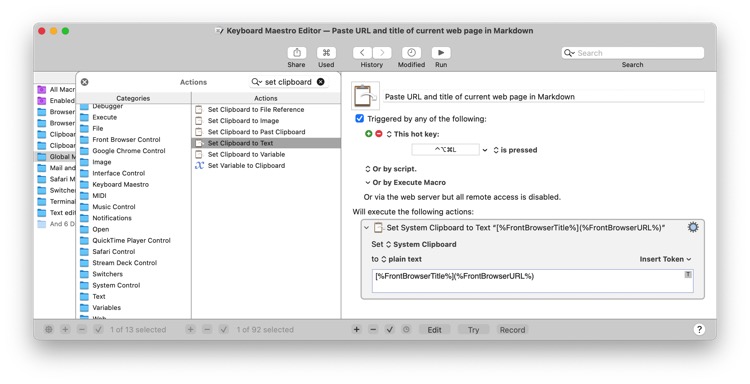The height and width of the screenshot is (384, 750).
Task: Click the Edit button
Action: [434, 329]
